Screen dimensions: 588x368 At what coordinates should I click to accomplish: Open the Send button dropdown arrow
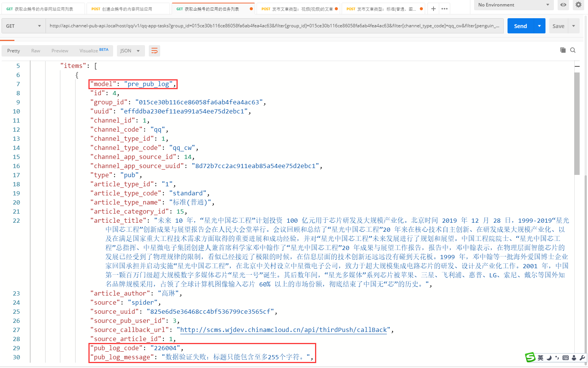pyautogui.click(x=539, y=26)
